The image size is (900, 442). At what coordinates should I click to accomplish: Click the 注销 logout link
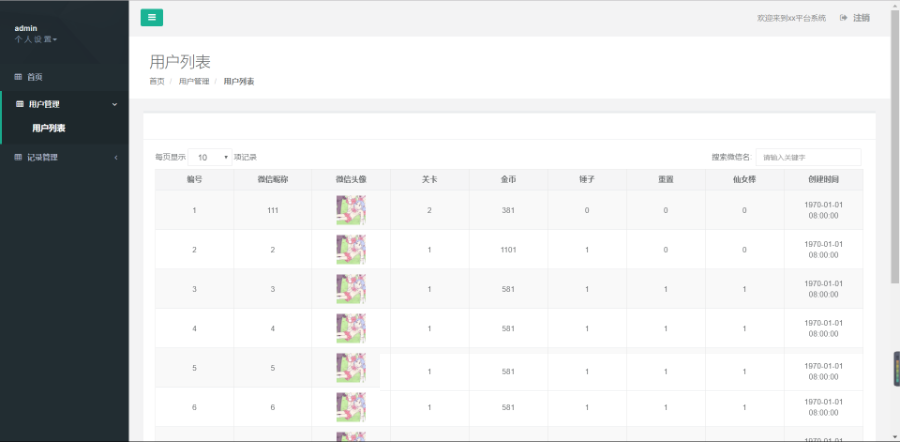[861, 17]
